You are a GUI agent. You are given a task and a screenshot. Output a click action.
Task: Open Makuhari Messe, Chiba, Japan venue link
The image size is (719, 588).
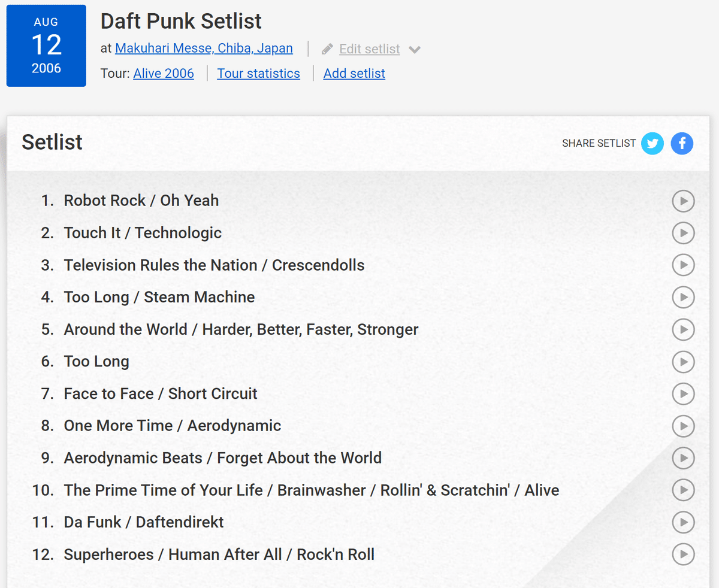(204, 49)
